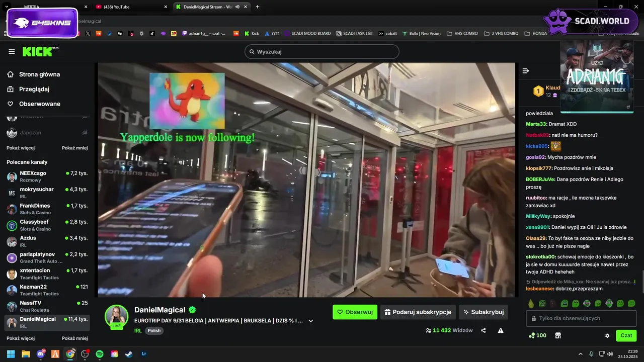Collapse recommended channels with lower Pokaż mniej

click(x=75, y=338)
